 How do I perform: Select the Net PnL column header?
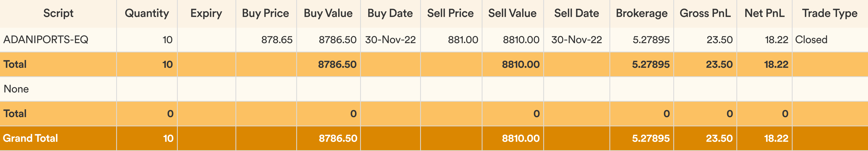pos(765,13)
